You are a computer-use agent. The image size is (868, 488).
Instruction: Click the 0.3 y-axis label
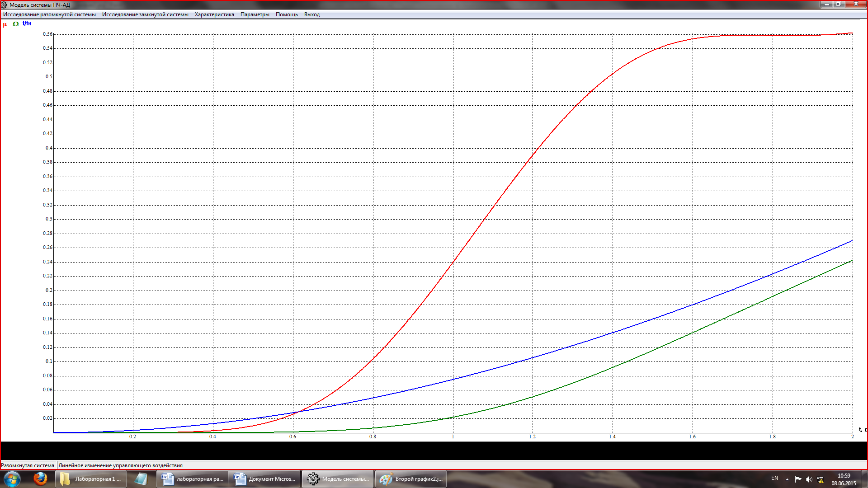pos(49,219)
